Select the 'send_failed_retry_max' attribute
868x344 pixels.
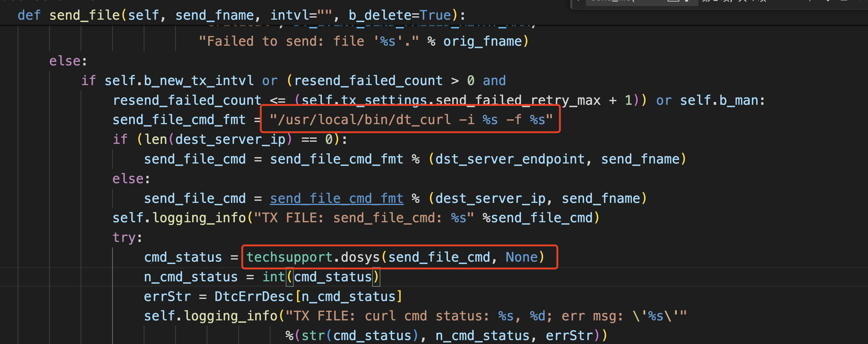518,100
